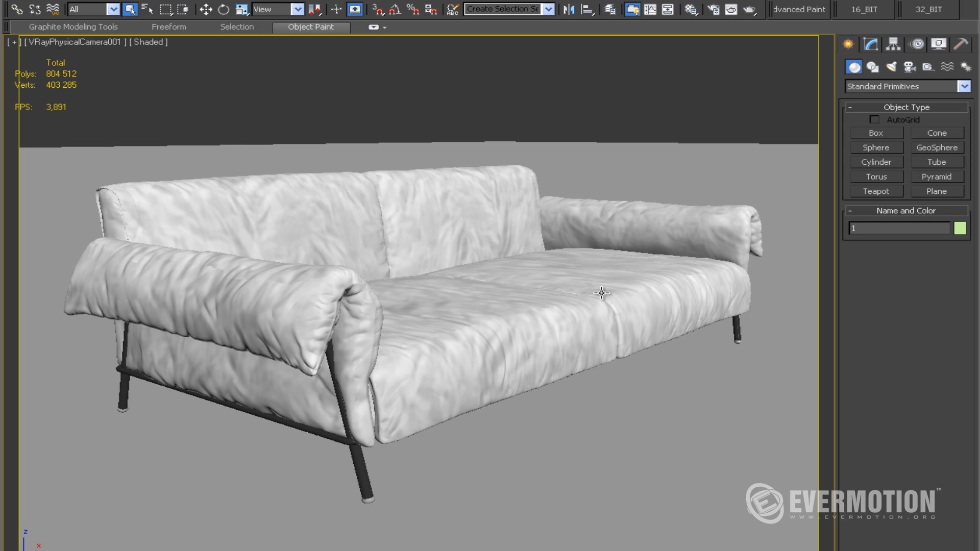Switch to Graphite Modeling Tools tab
The height and width of the screenshot is (551, 980).
73,27
